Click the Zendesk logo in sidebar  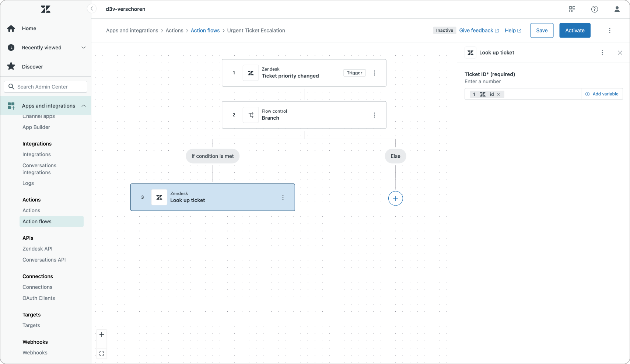(x=46, y=9)
